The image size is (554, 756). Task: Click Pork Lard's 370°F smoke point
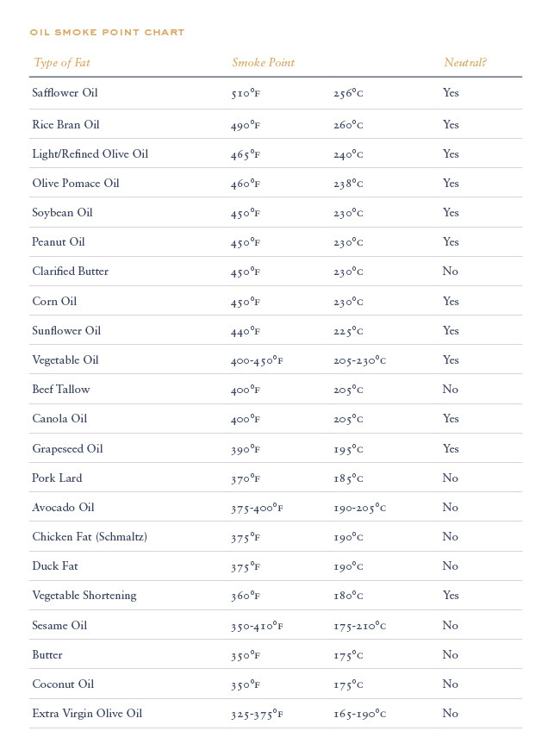tap(245, 478)
